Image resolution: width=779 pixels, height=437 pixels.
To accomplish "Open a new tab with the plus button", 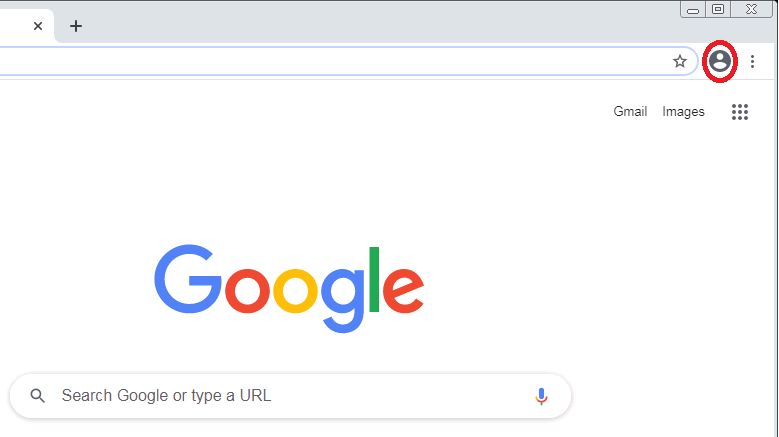I will pyautogui.click(x=76, y=26).
